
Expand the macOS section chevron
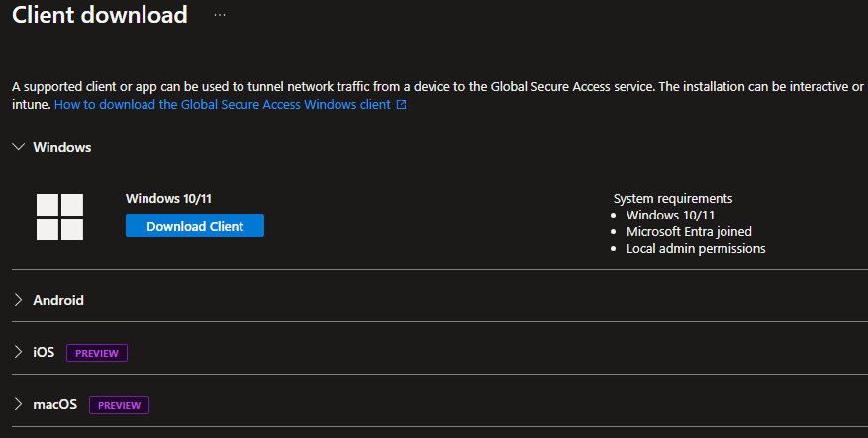[18, 404]
